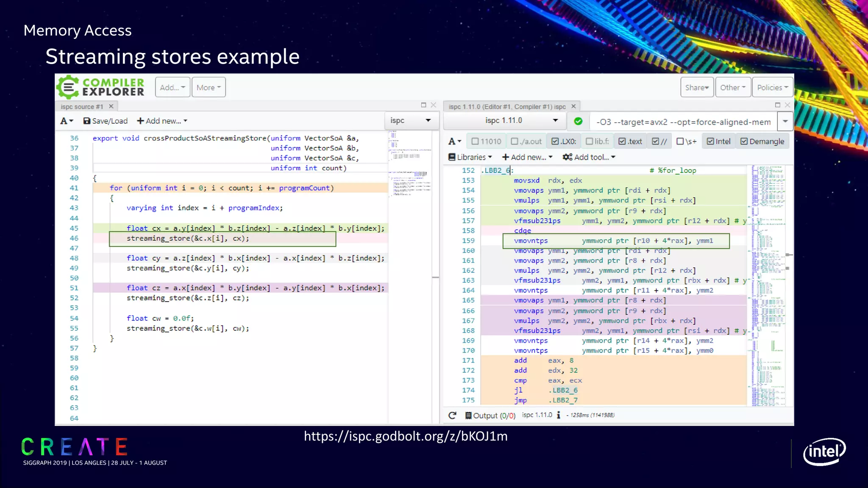Screen dimensions: 868x488
Task: Toggle the .text directives filter
Action: click(630, 141)
